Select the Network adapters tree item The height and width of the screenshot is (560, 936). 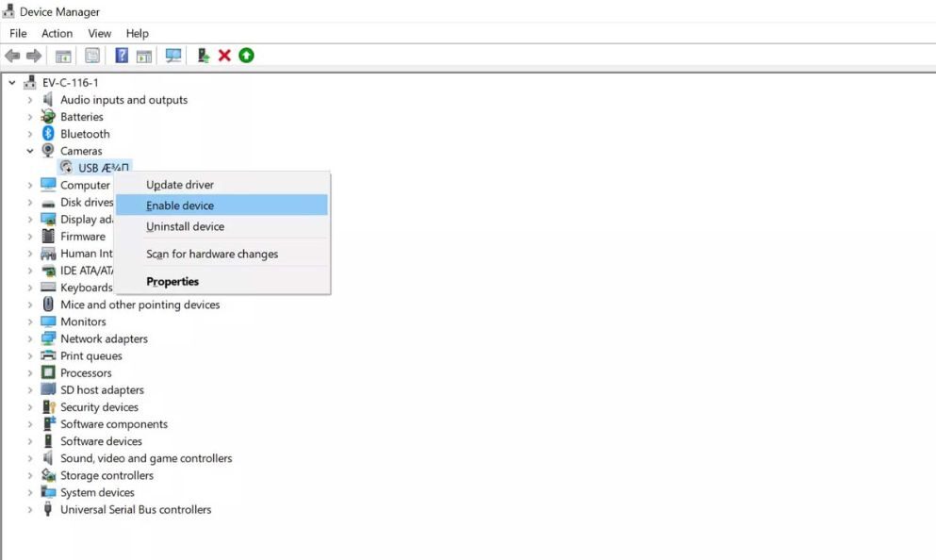[x=104, y=339]
